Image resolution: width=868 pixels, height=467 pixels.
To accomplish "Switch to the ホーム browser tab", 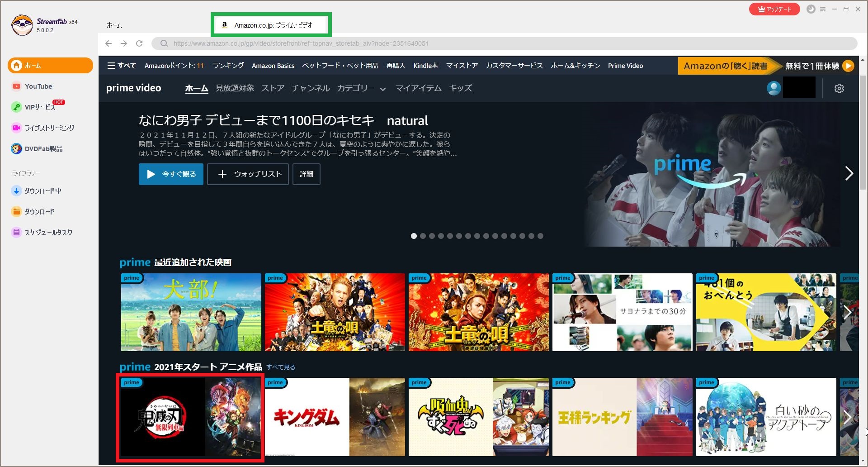I will 114,25.
